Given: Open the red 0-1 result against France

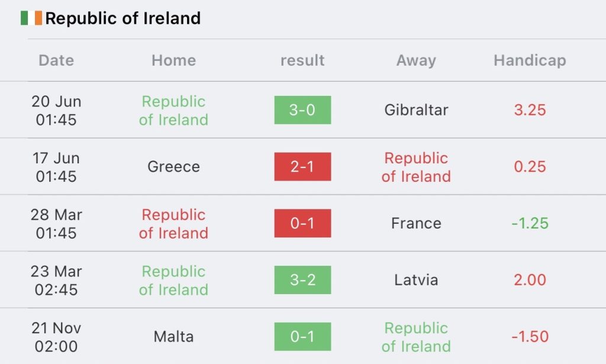Looking at the screenshot, I should coord(302,223).
